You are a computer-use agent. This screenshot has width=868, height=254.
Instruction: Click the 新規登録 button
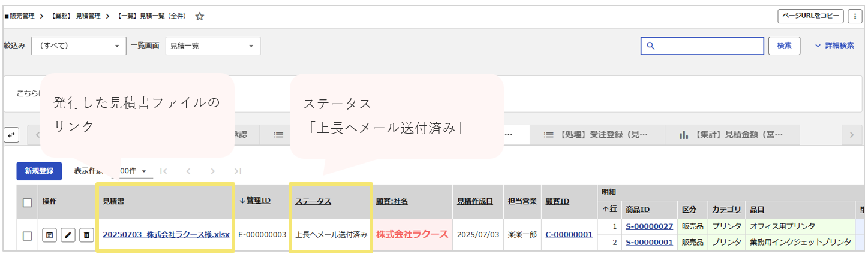pos(39,171)
